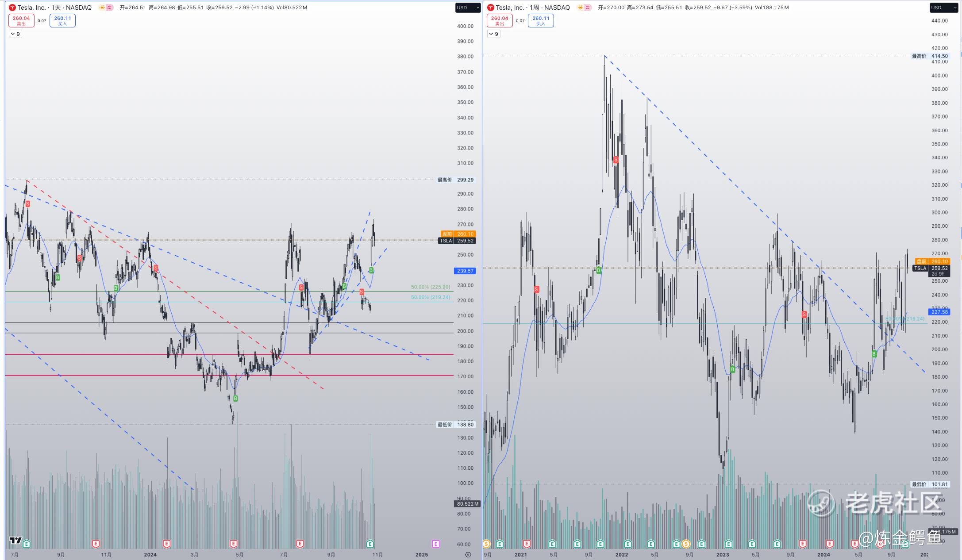Click green earnings marker beside TradingView logo

pos(27,544)
